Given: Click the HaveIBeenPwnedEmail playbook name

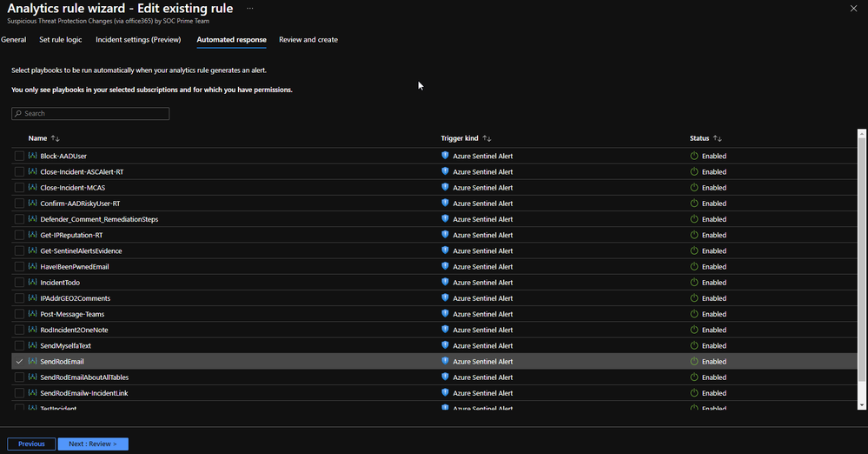Looking at the screenshot, I should (x=74, y=267).
